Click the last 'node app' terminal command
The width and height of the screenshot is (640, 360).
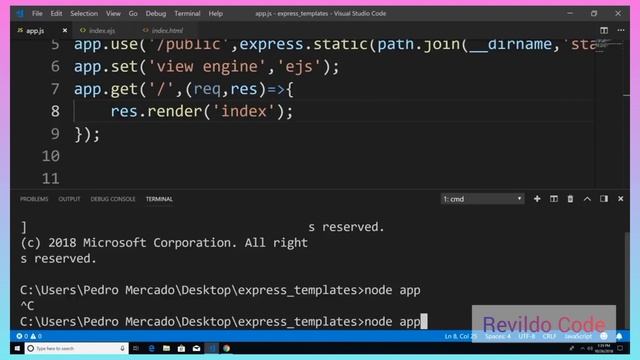pyautogui.click(x=392, y=321)
